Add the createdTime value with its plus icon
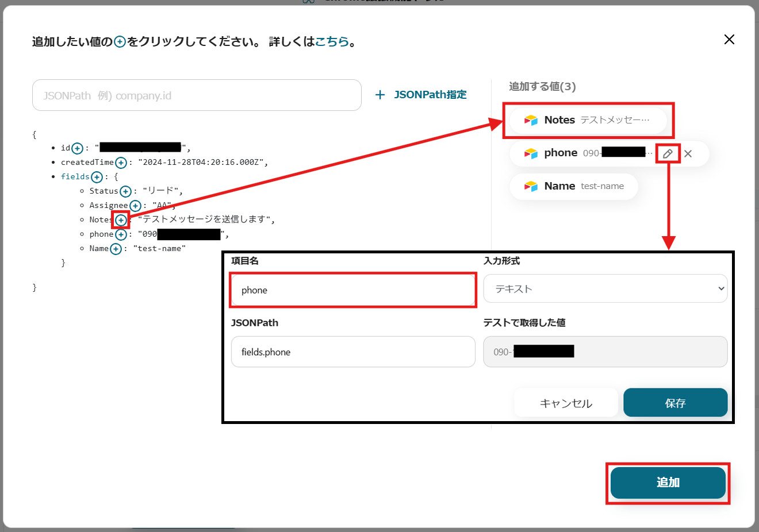759x532 pixels. click(x=121, y=163)
